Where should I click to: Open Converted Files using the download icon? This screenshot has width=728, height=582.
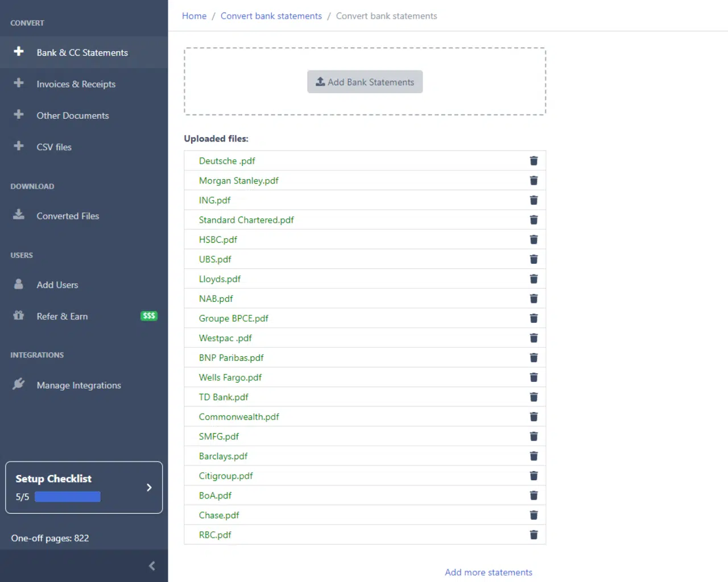pos(19,215)
